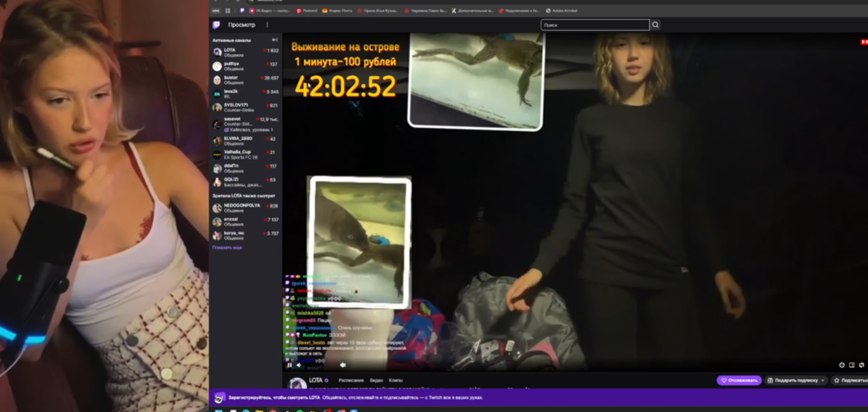The height and width of the screenshot is (412, 868).
Task: Open the Черемхов Павел bookmark
Action: [x=425, y=11]
